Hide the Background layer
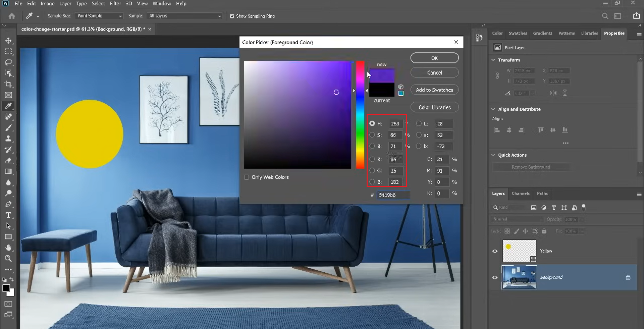Screen dimensions: 644x329 (x=495, y=277)
